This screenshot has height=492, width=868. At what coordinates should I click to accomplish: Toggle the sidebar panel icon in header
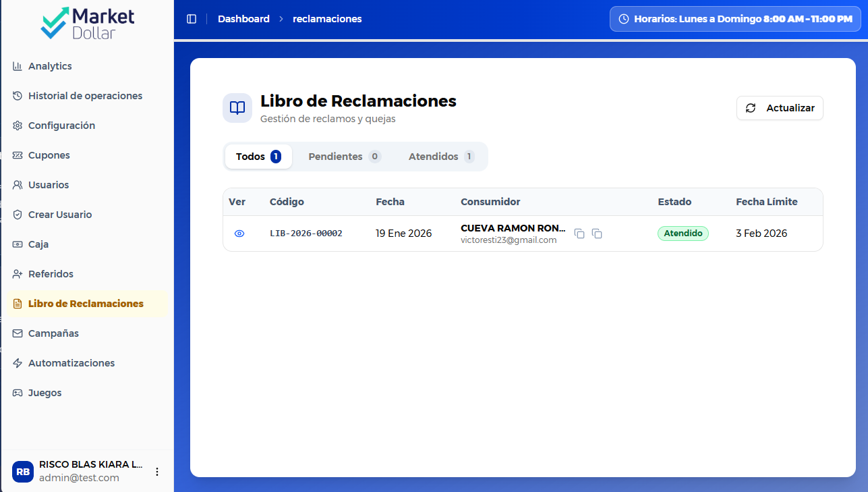[192, 19]
